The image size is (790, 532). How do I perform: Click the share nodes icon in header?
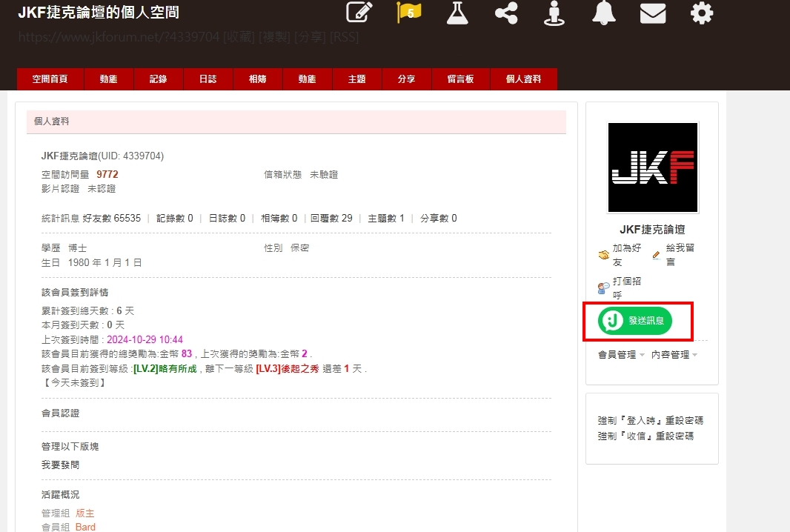[x=506, y=13]
